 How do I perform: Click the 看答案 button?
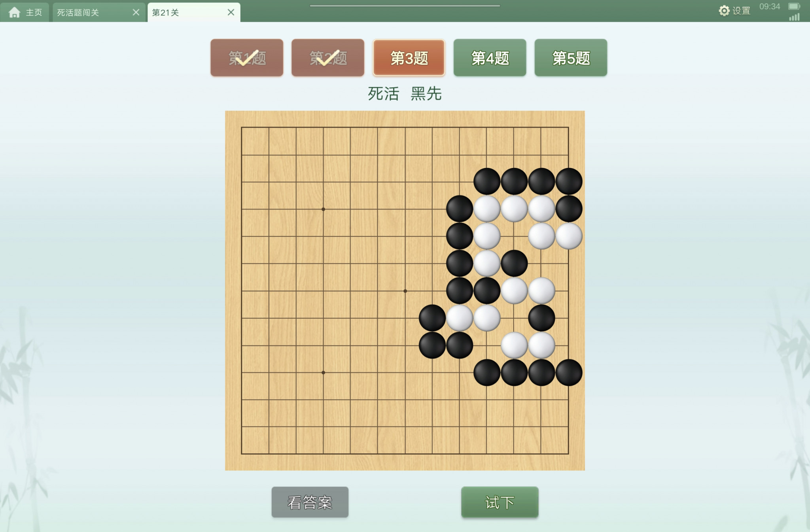(x=310, y=502)
